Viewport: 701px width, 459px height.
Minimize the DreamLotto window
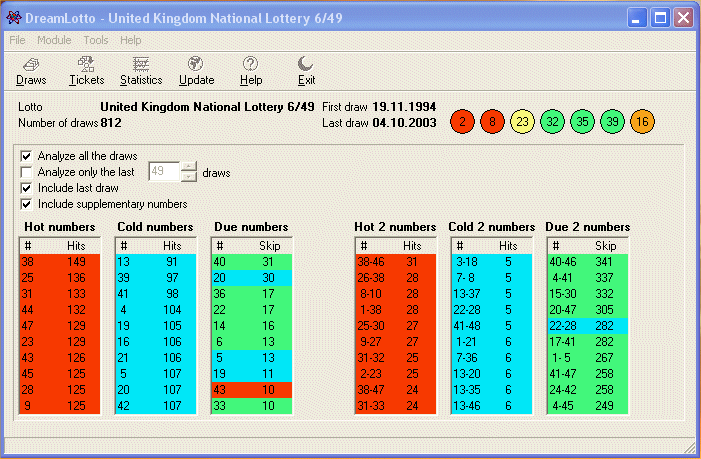click(637, 18)
